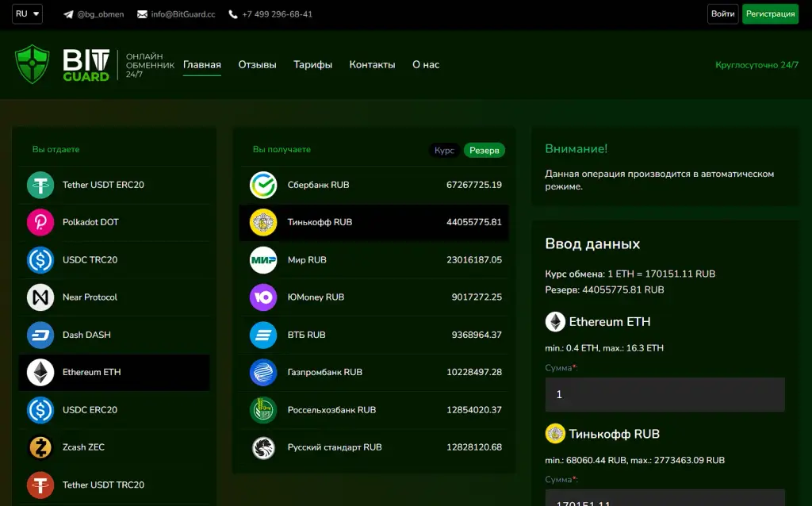
Task: Select the Zcash ZEC coin icon
Action: [40, 447]
